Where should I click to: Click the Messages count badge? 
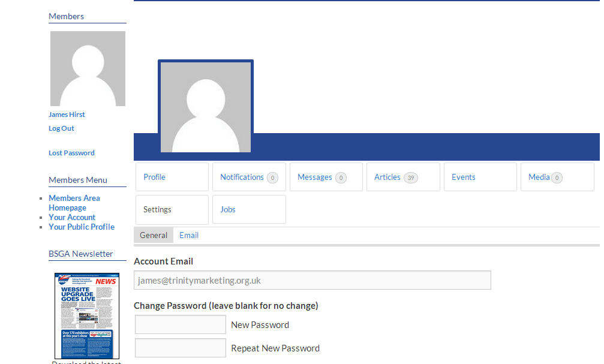(x=341, y=178)
